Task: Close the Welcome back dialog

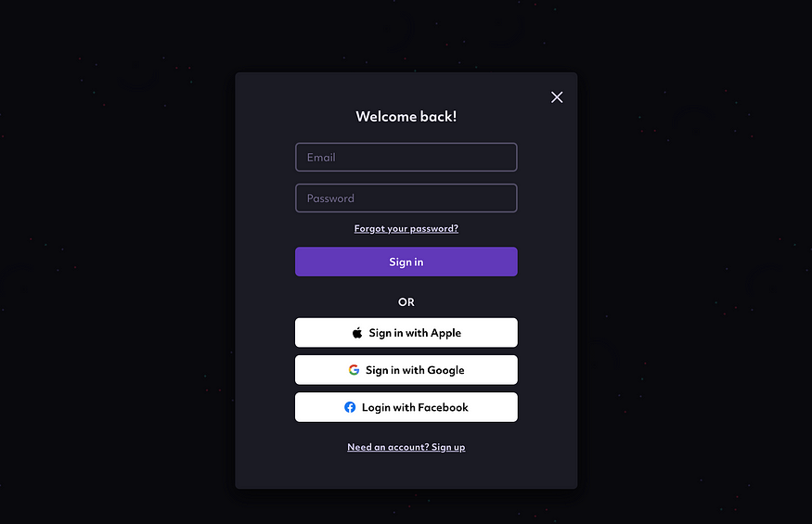Action: 557,97
